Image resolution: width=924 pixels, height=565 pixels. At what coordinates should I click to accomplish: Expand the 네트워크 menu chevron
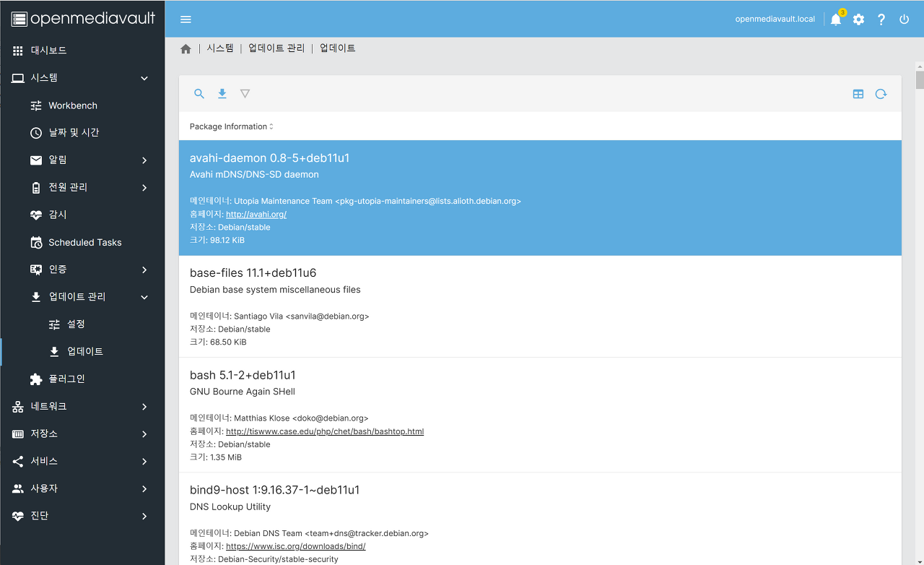[x=144, y=407]
